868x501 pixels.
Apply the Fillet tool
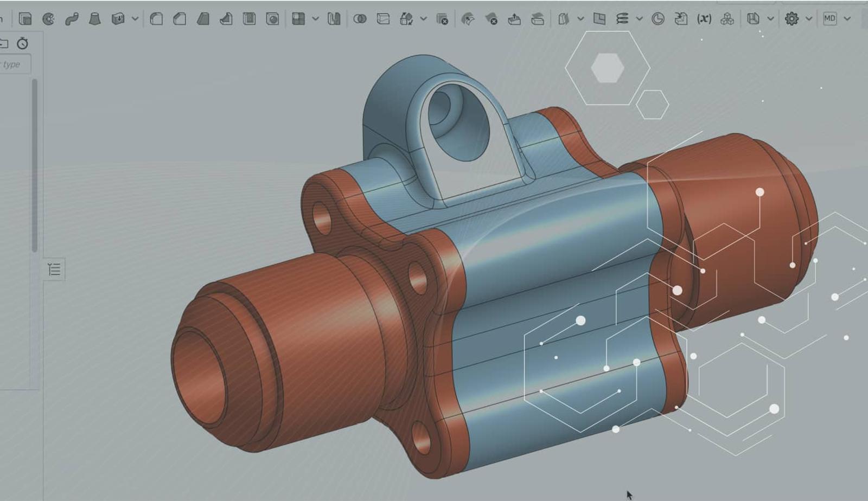(x=156, y=19)
